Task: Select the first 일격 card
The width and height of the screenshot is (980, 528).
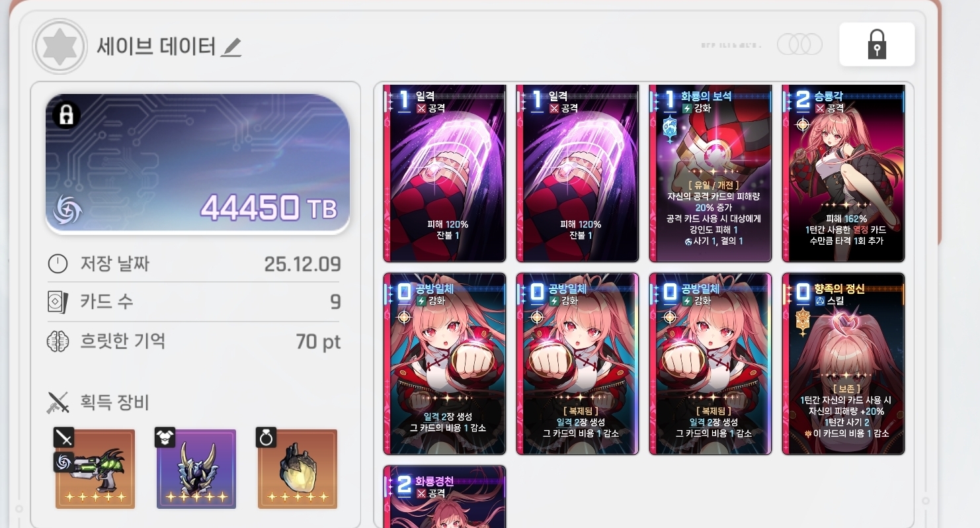Action: point(445,173)
